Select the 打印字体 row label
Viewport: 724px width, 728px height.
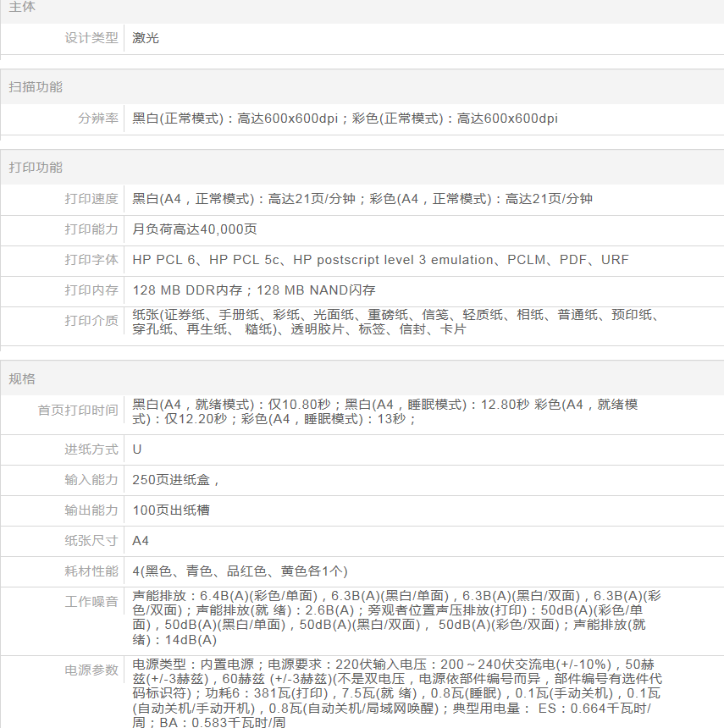(91, 260)
